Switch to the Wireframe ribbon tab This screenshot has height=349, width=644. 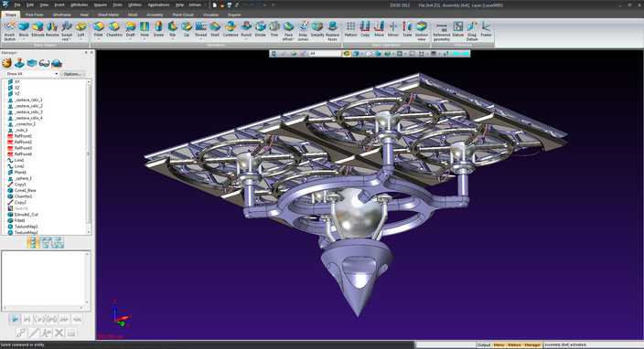point(61,15)
